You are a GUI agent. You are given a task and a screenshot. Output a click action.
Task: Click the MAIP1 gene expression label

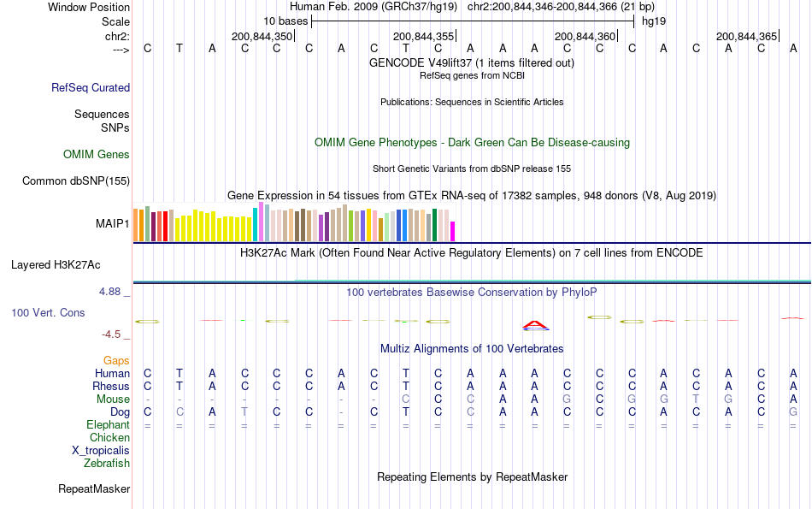(x=112, y=223)
